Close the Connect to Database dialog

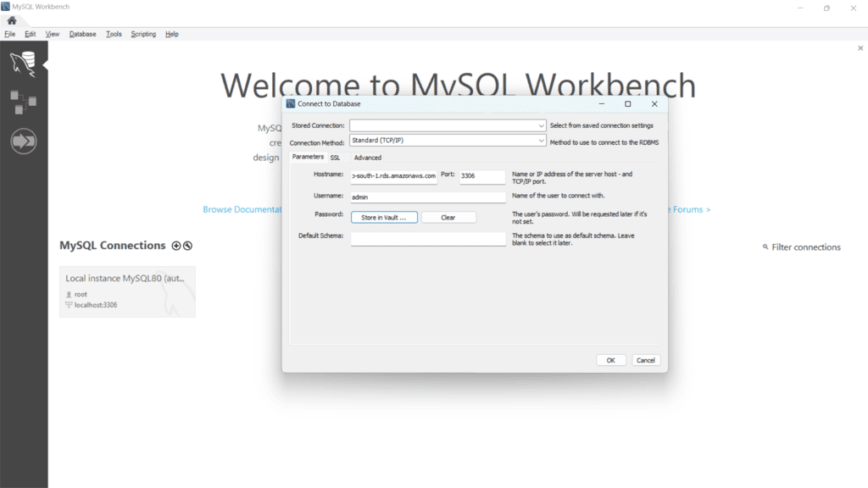[x=654, y=103]
